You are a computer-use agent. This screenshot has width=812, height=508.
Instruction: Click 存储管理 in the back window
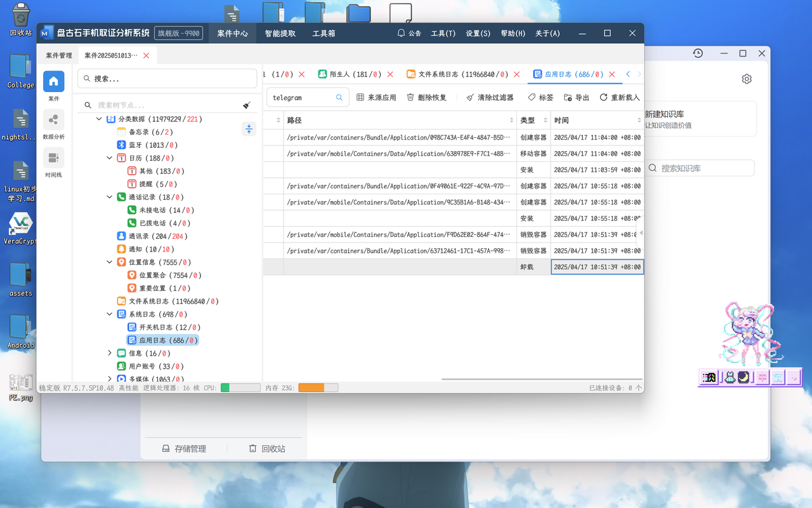[185, 448]
